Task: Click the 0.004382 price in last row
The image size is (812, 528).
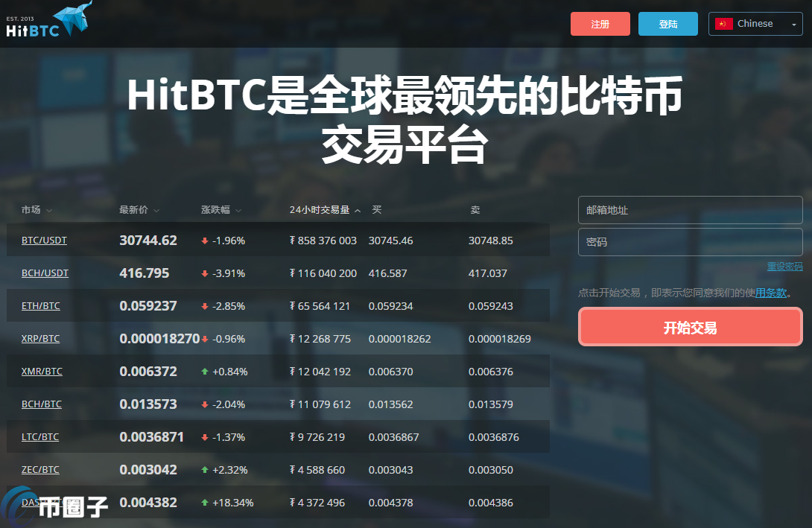Action: (x=148, y=502)
